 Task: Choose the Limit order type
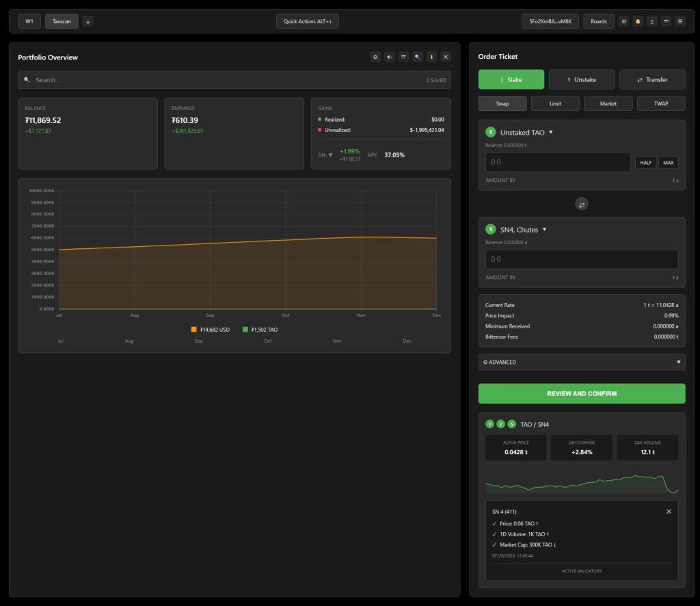555,103
